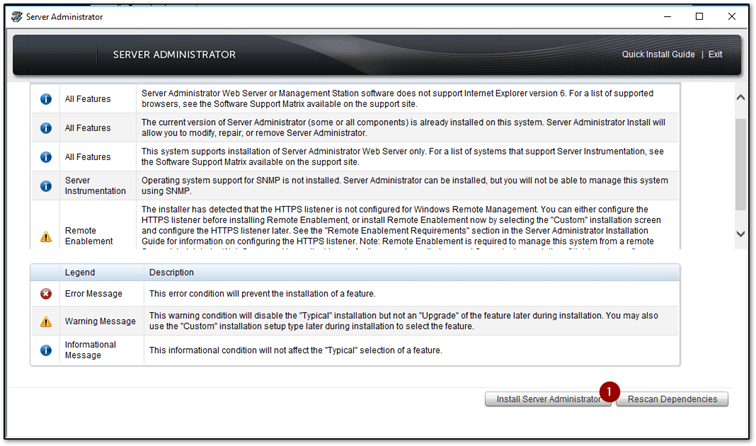Click the Exit link in header
The height and width of the screenshot is (446, 756).
tap(715, 54)
